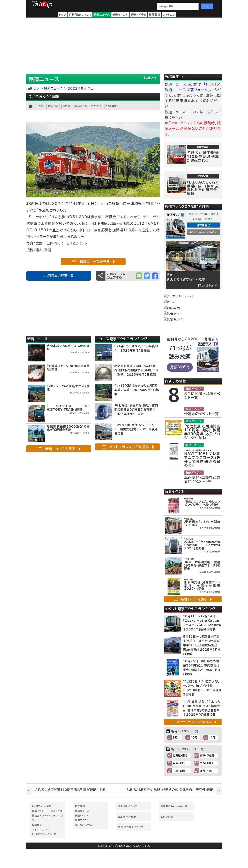Image resolution: width=248 pixels, height=868 pixels.
Task: Click the 2022年8月 7日 breadcrumb link
Action: (81, 88)
